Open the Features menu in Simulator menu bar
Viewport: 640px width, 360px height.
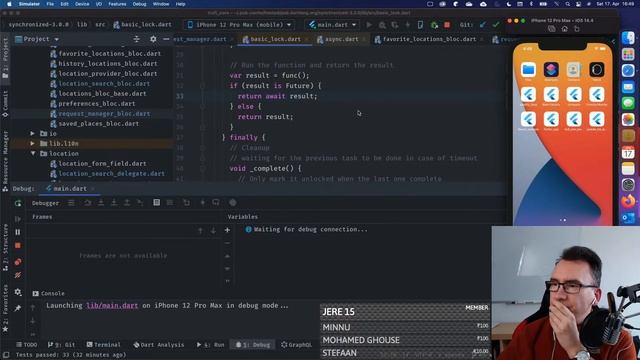point(117,4)
